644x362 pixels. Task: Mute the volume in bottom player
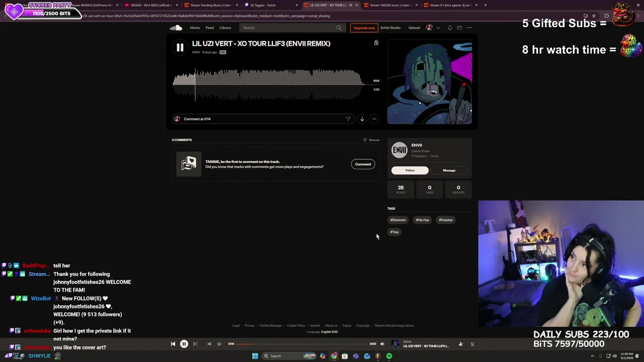(382, 344)
